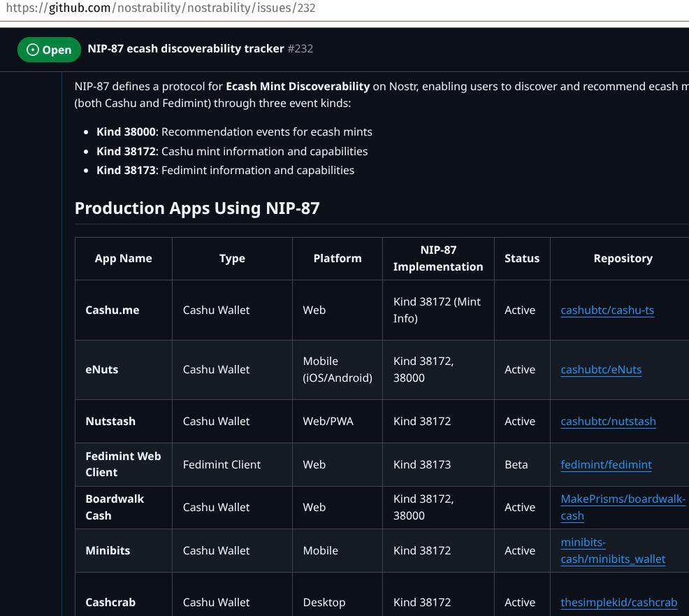Click the Platform column header

pyautogui.click(x=338, y=259)
